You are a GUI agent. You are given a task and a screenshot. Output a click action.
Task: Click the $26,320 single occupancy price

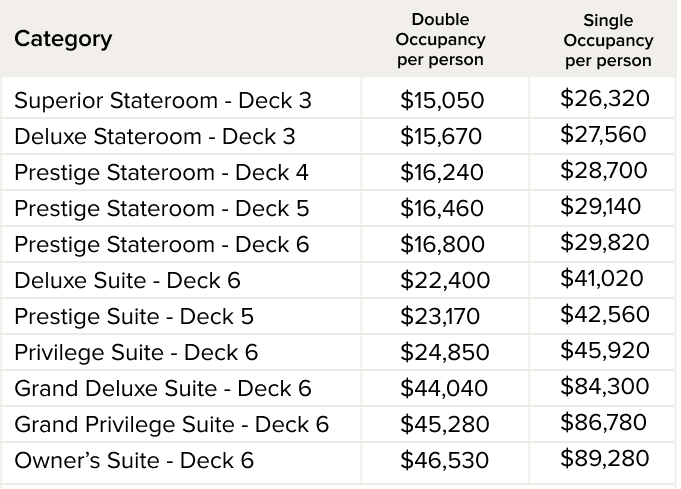(604, 99)
